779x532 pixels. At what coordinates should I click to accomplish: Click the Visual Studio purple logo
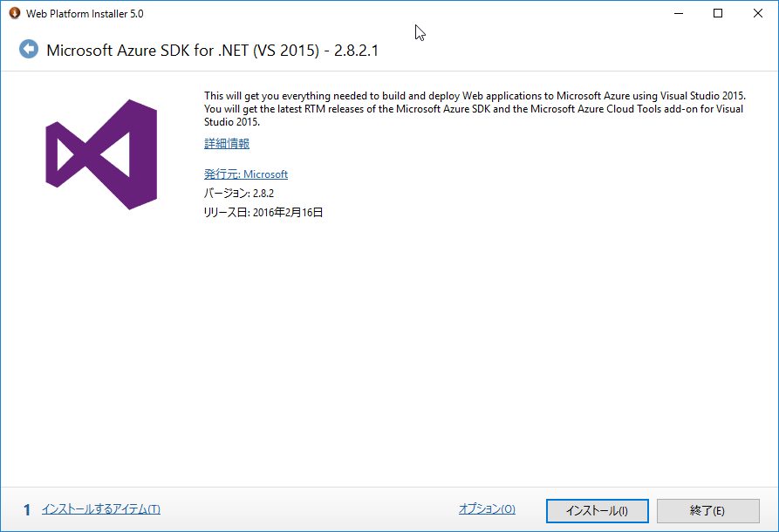click(x=101, y=154)
